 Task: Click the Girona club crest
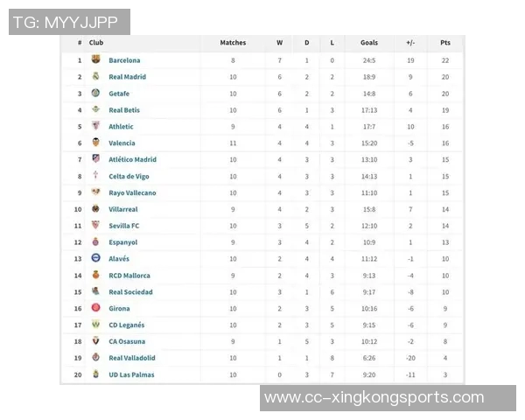point(95,308)
